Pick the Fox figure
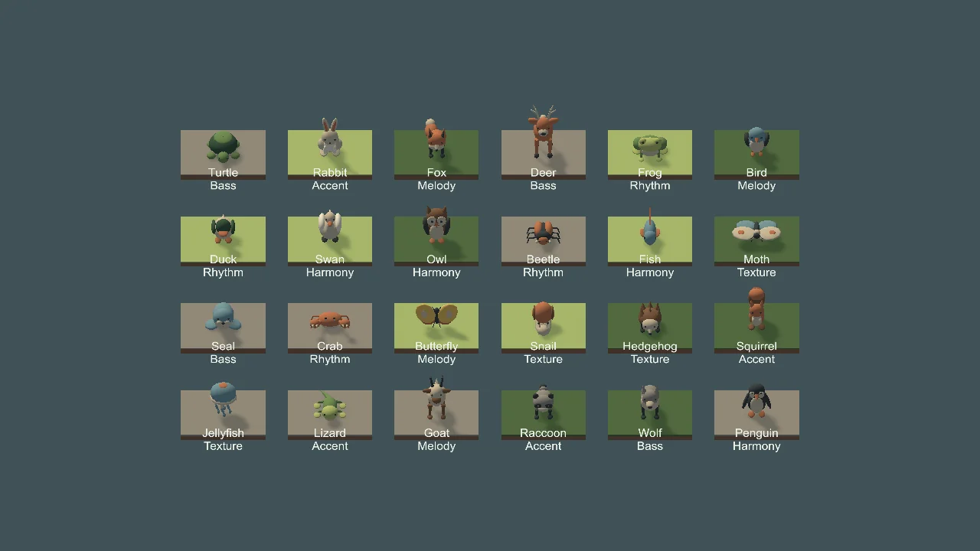This screenshot has height=551, width=980. [x=436, y=139]
